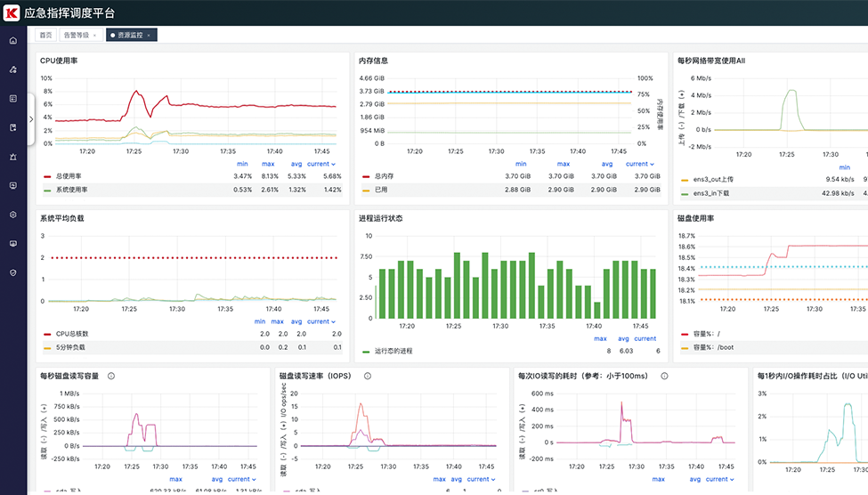This screenshot has height=495, width=868.
Task: Open the home icon in the sidebar
Action: coord(13,40)
